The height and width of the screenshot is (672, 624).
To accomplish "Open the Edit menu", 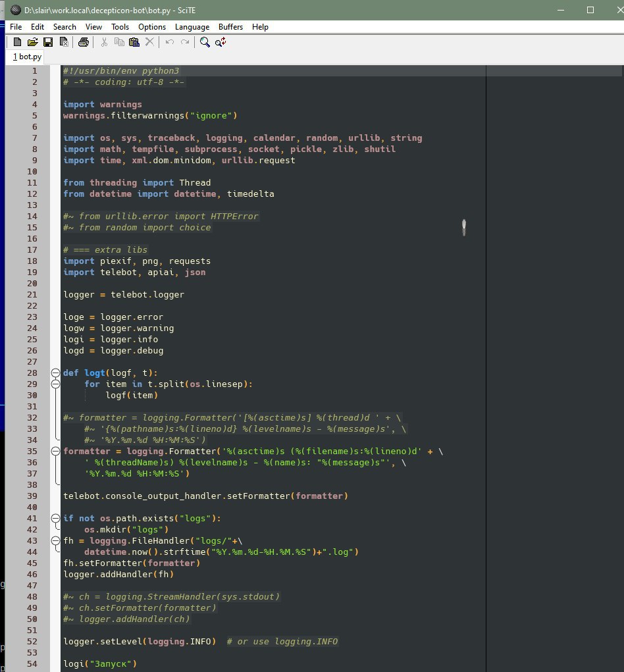I will click(38, 27).
